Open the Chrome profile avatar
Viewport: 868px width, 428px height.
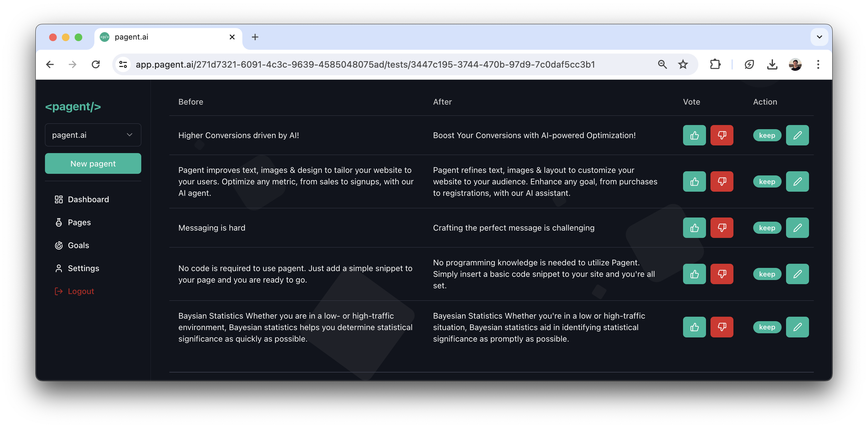795,64
